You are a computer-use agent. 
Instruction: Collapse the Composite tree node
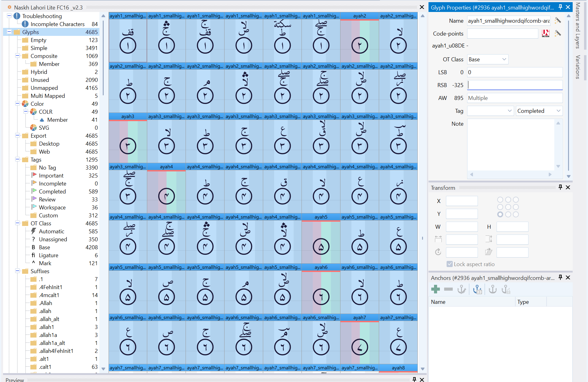17,56
